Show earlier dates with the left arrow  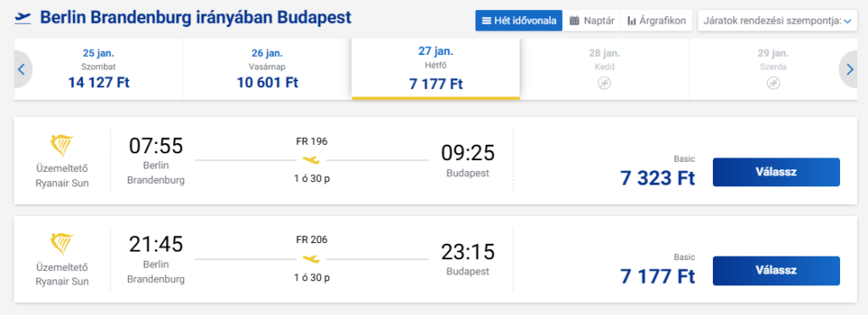[23, 69]
